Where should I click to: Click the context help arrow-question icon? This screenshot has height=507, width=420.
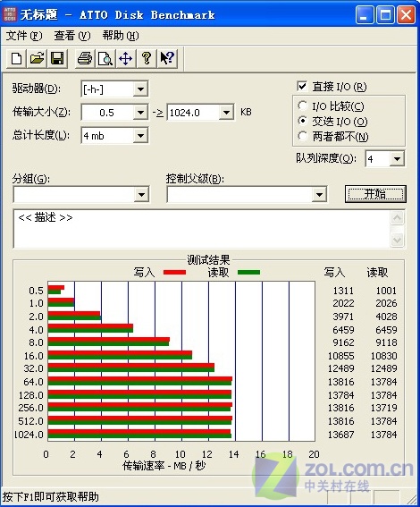[167, 58]
